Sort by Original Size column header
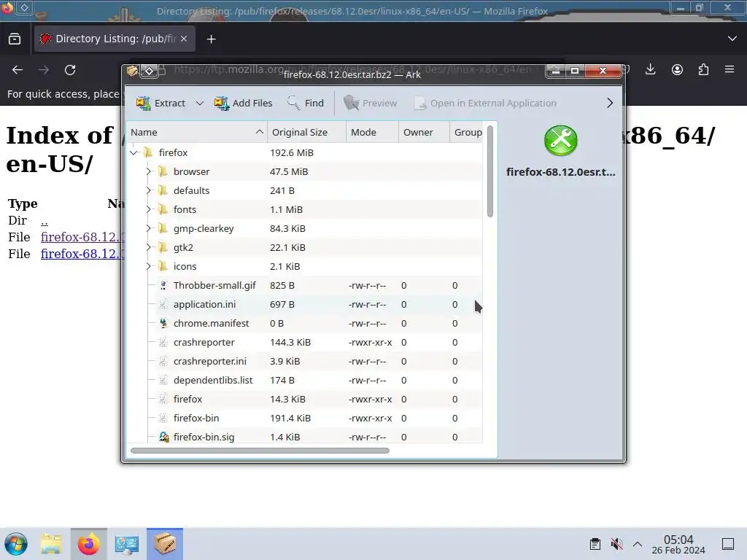Viewport: 747px width, 560px height. 306,133
